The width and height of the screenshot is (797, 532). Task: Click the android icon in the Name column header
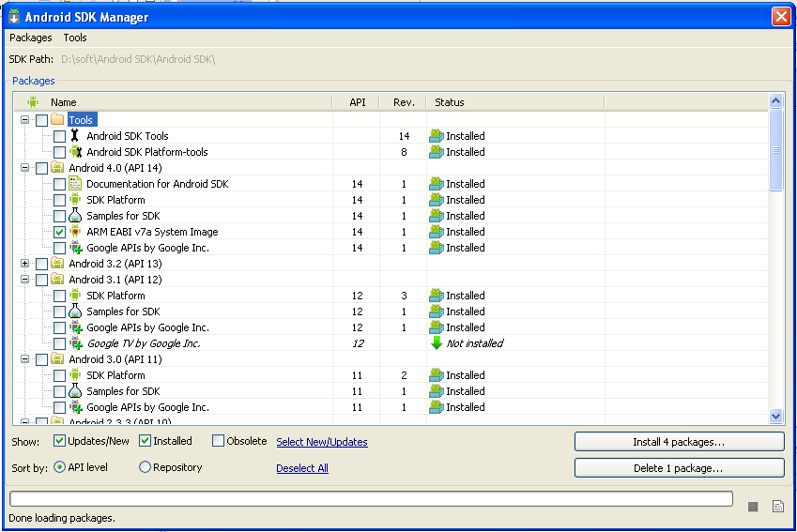point(33,102)
